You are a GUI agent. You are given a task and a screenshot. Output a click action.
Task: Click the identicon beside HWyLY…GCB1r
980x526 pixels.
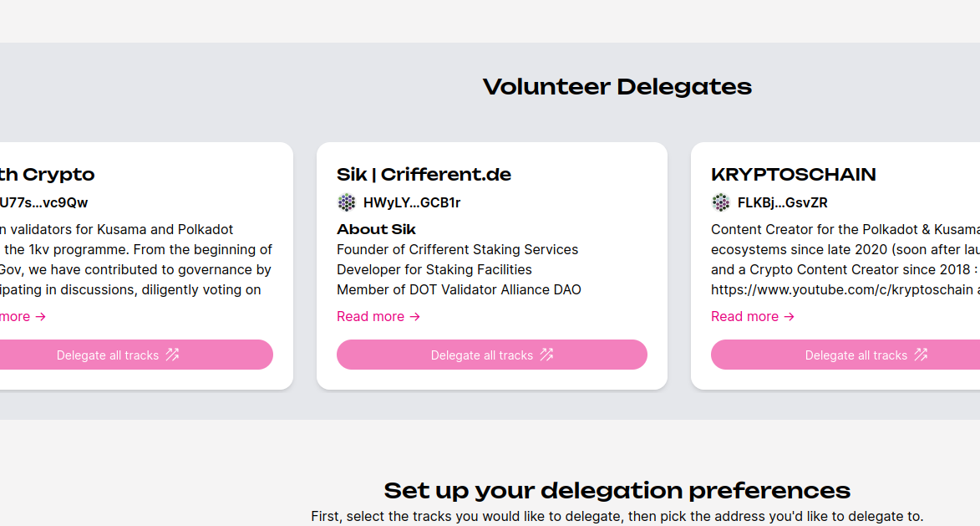pyautogui.click(x=345, y=202)
